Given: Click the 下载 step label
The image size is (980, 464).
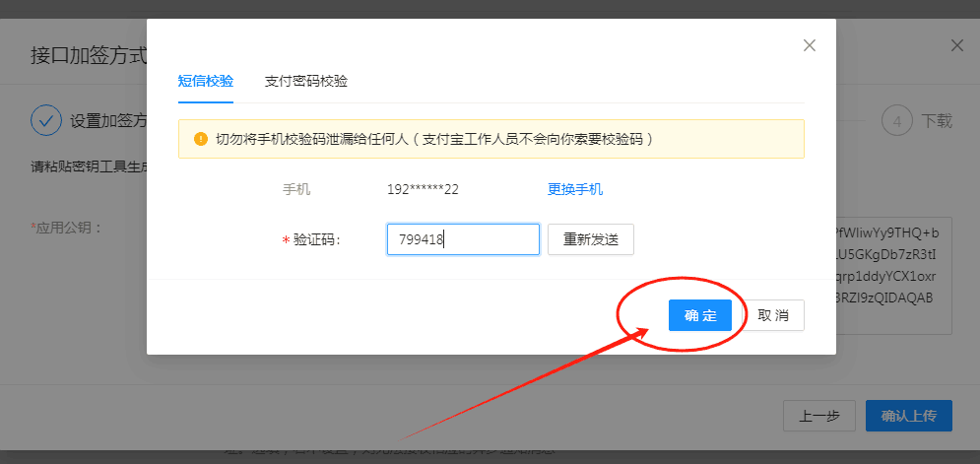Looking at the screenshot, I should point(937,121).
